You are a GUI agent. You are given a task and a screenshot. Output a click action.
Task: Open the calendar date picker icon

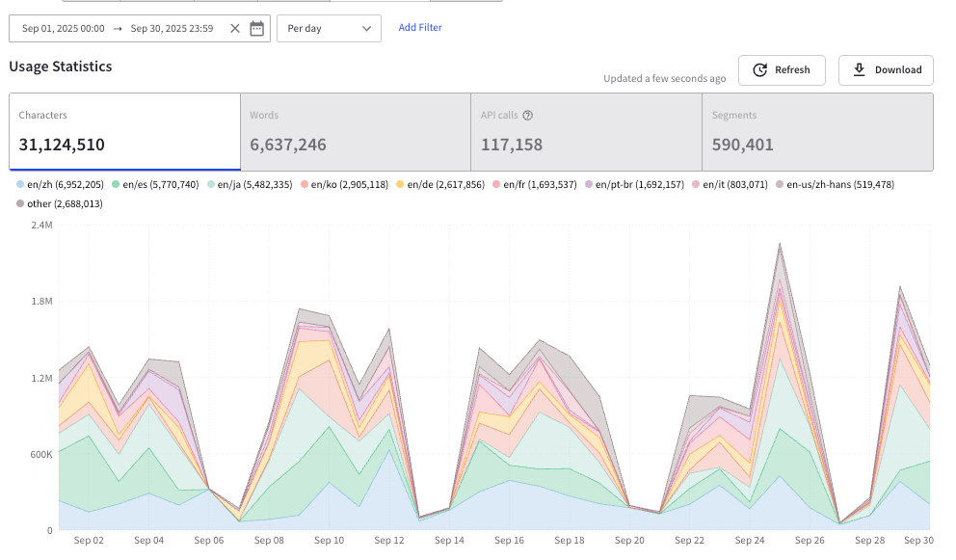pyautogui.click(x=256, y=29)
